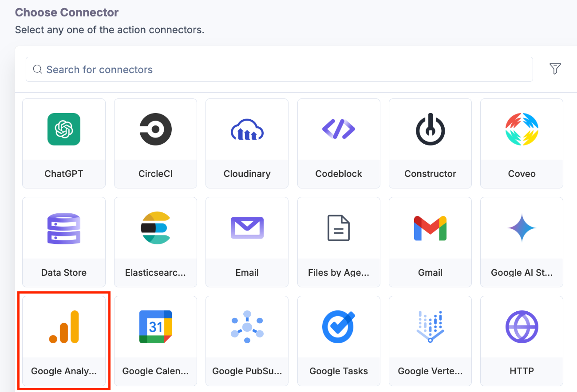Image resolution: width=577 pixels, height=392 pixels.
Task: Click the HTTP label text
Action: click(522, 371)
